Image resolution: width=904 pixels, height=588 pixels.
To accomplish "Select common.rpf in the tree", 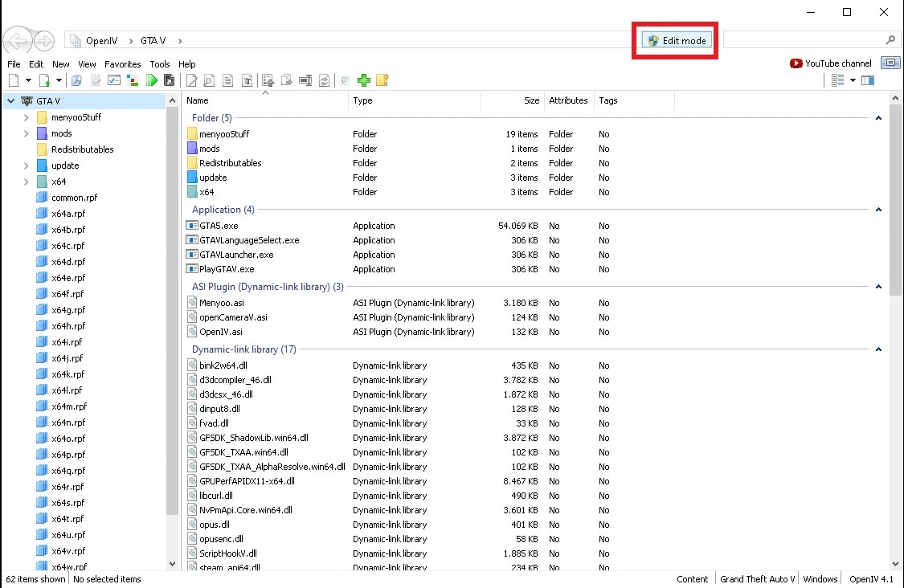I will coord(75,198).
